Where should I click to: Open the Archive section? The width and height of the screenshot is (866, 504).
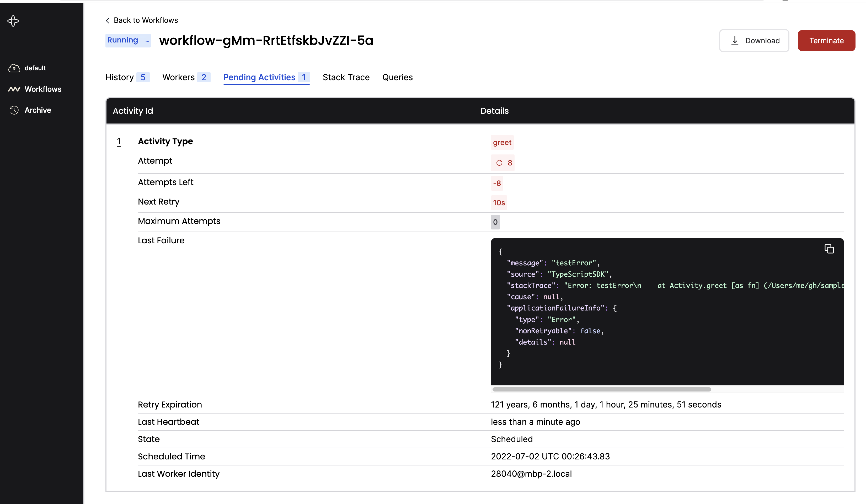(x=38, y=110)
